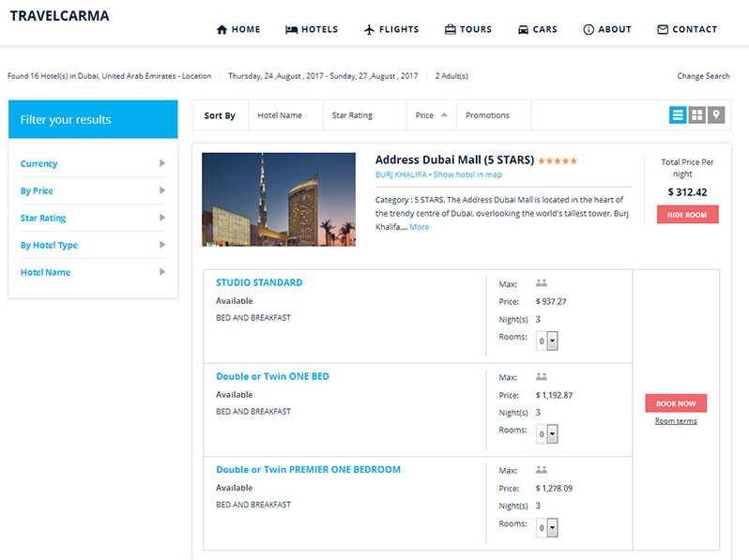Click the Hide Room button
The image size is (749, 560).
687,215
